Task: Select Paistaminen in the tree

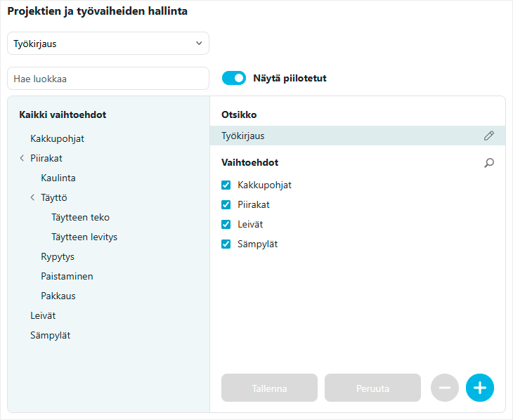Action: [x=67, y=276]
